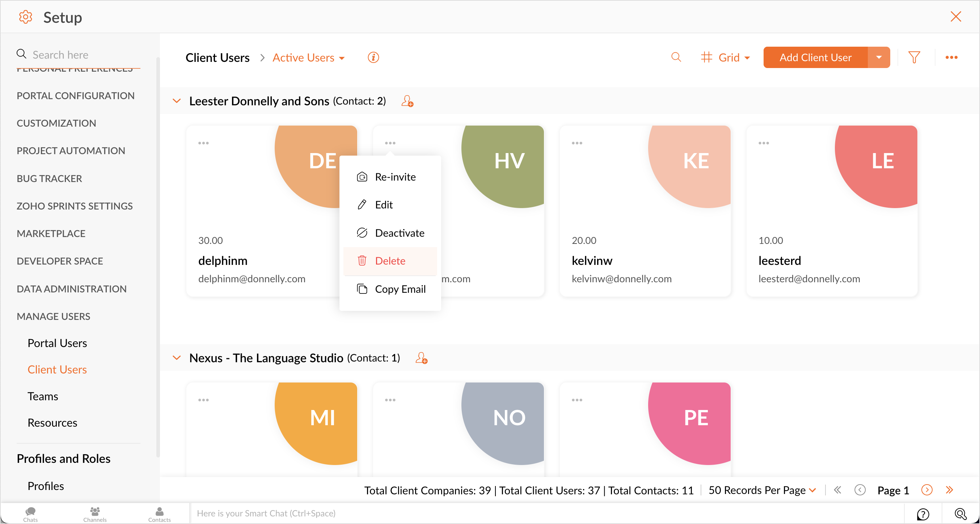Open Portal Users in sidebar
Screen dimensions: 980x524
pyautogui.click(x=57, y=343)
